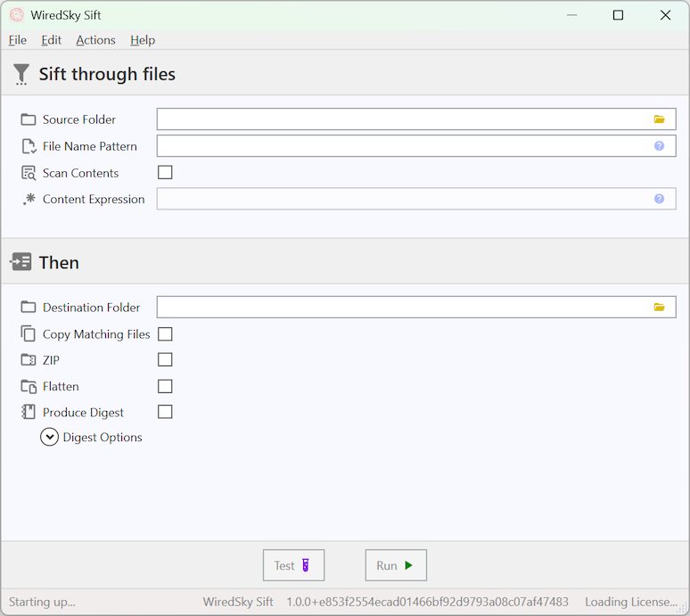The image size is (690, 616).
Task: Click the Produce Digest notebook icon
Action: [x=29, y=412]
